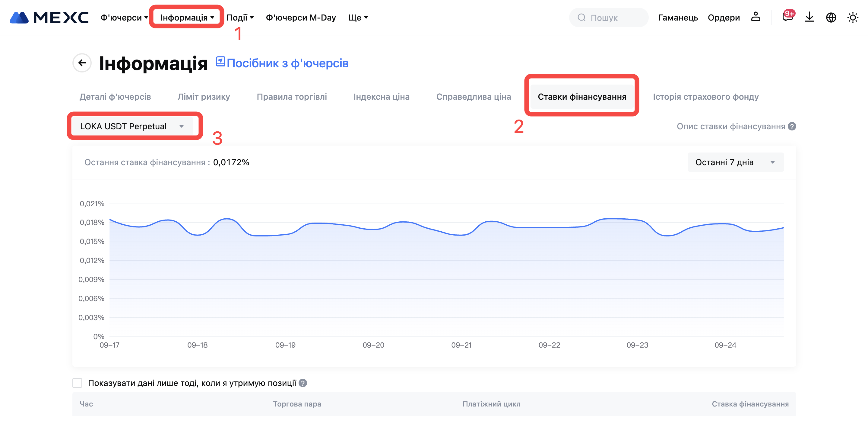868x421 pixels.
Task: Click the back arrow beside Інформація
Action: pyautogui.click(x=82, y=63)
